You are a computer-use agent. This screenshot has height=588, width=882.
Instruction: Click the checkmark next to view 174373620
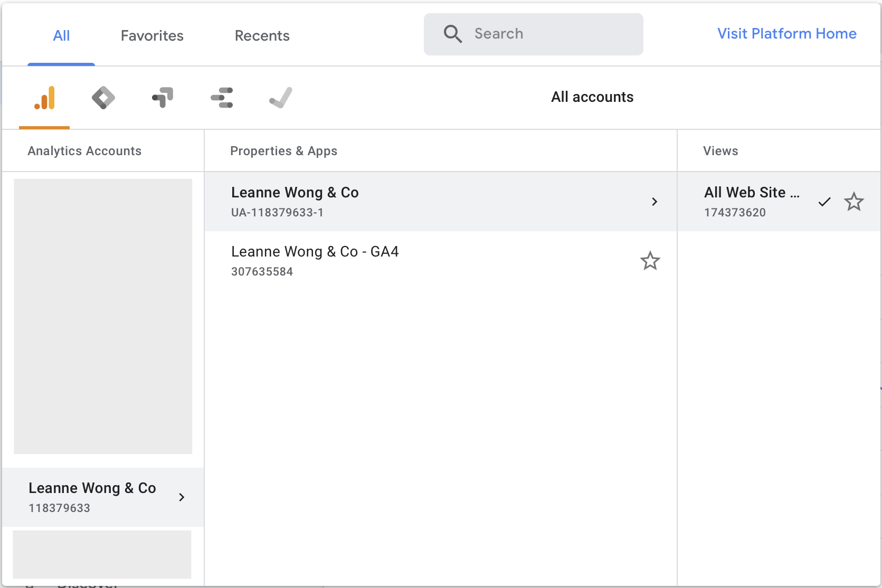point(824,202)
